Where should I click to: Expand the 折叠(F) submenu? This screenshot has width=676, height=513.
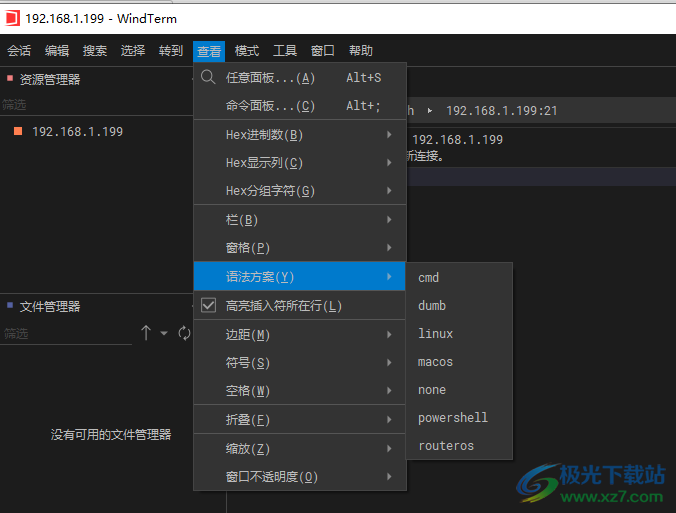point(300,419)
